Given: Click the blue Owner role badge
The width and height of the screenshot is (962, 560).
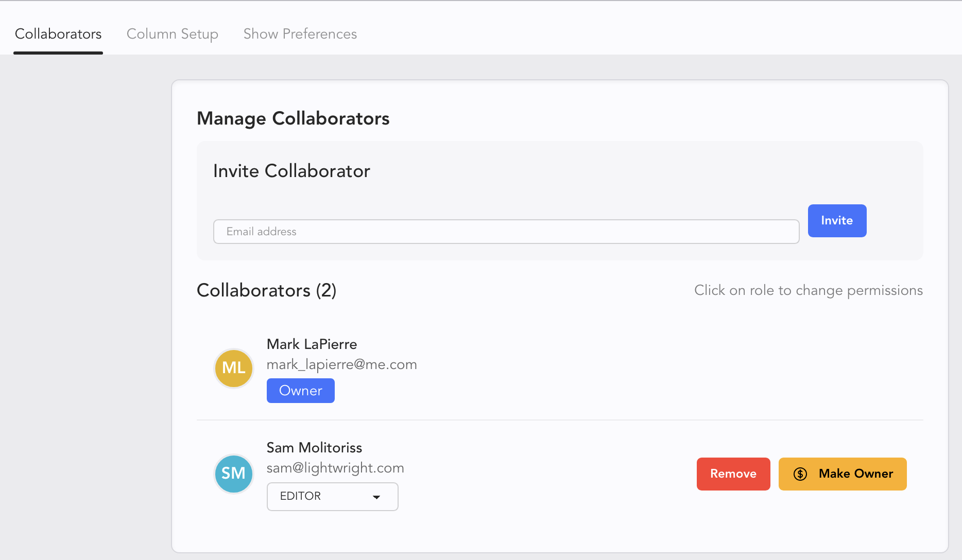Looking at the screenshot, I should click(300, 391).
